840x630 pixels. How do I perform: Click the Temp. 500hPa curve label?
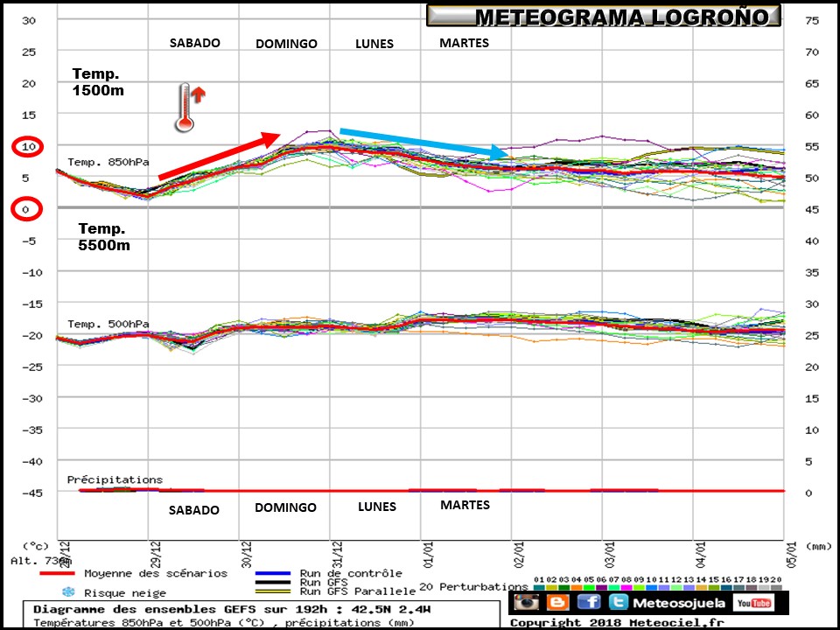click(108, 324)
